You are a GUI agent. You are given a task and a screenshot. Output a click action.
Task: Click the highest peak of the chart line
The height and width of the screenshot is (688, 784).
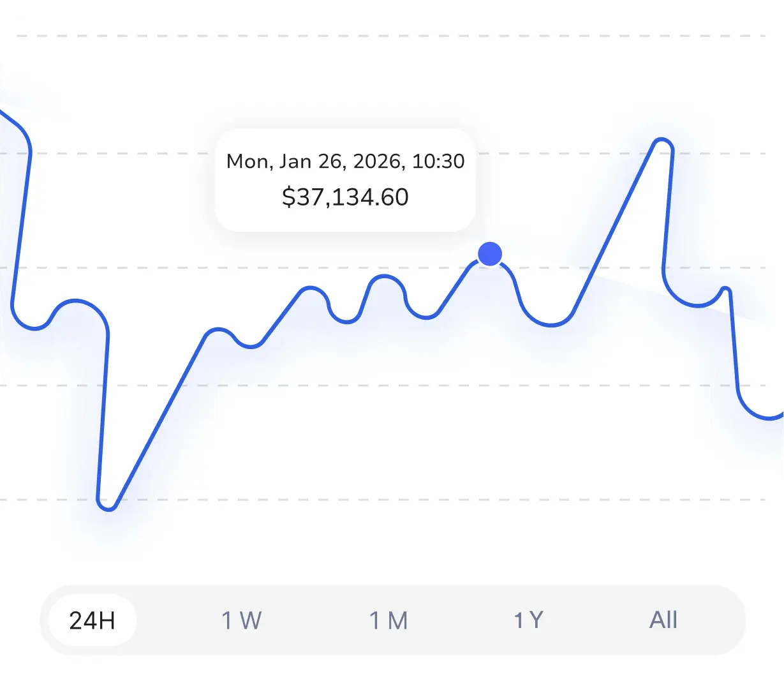point(661,139)
